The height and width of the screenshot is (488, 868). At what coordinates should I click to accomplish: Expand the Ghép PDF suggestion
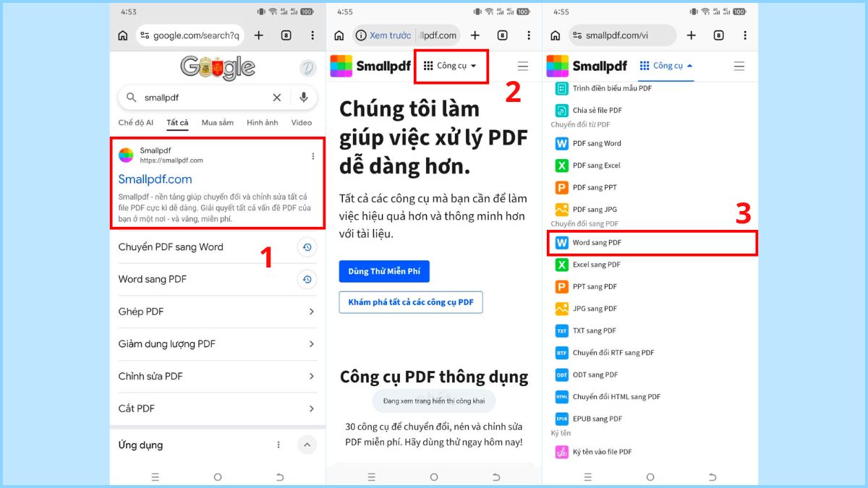pyautogui.click(x=312, y=312)
